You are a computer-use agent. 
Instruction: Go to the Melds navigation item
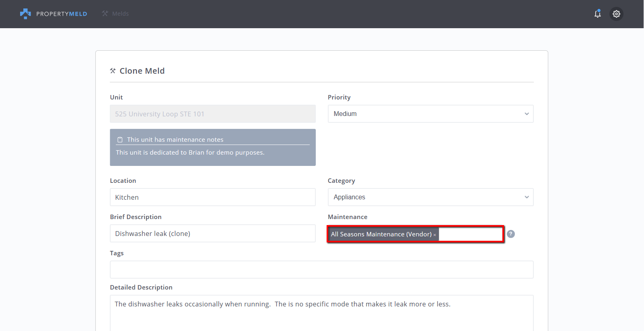[x=120, y=14]
